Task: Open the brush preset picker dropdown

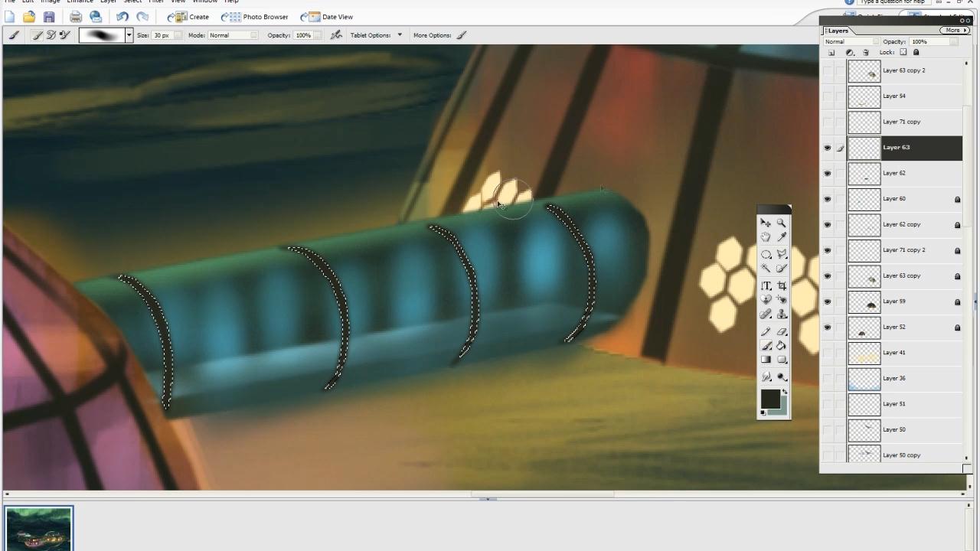Action: 129,35
